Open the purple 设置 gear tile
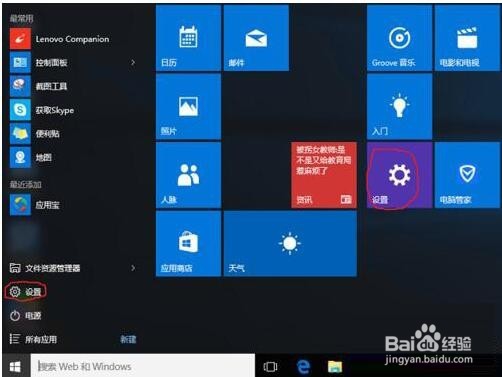This screenshot has width=502, height=377. 399,175
